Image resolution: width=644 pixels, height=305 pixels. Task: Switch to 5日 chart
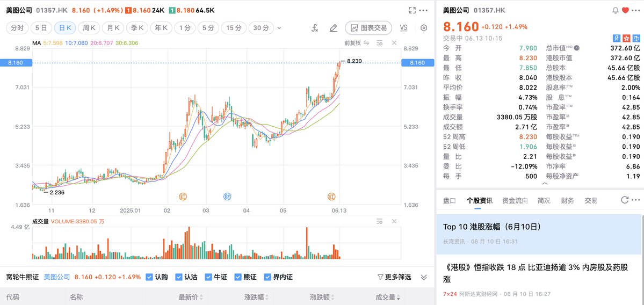(x=41, y=28)
